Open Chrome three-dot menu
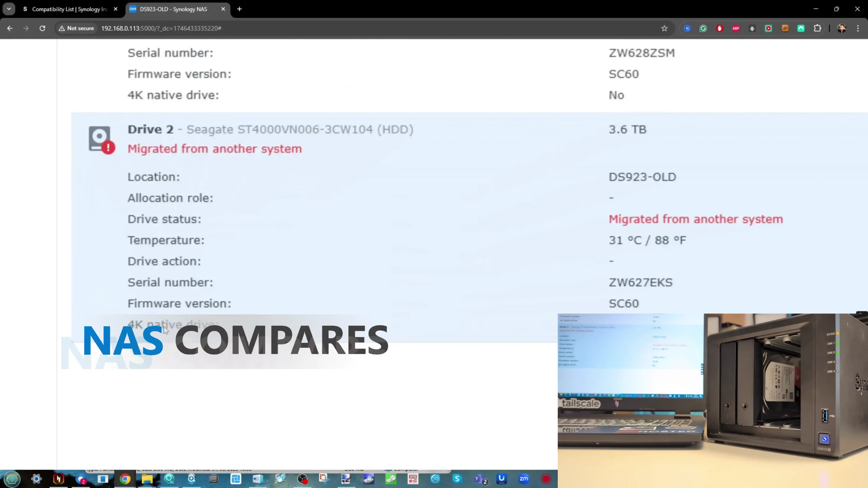This screenshot has width=868, height=488. click(858, 28)
